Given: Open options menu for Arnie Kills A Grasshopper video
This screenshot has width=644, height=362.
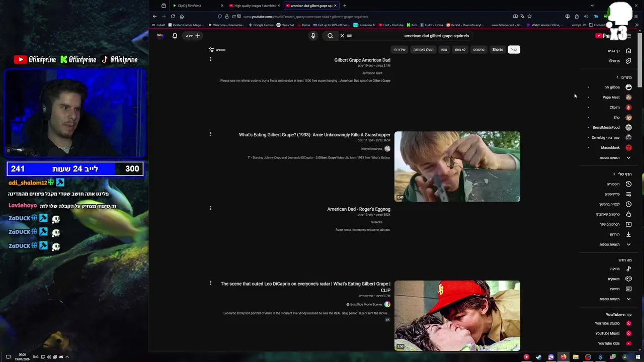Looking at the screenshot, I should 211,134.
